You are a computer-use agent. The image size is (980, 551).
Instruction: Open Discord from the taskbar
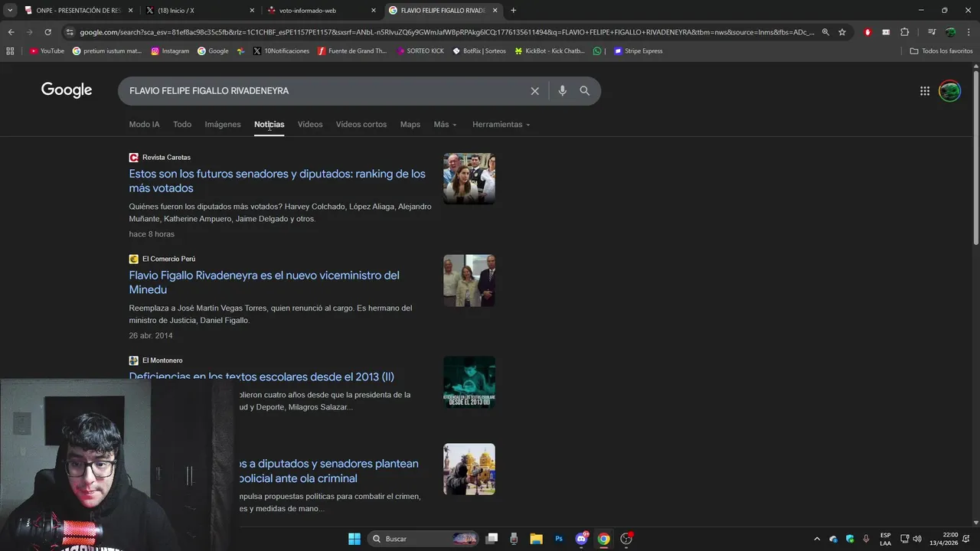(x=582, y=539)
